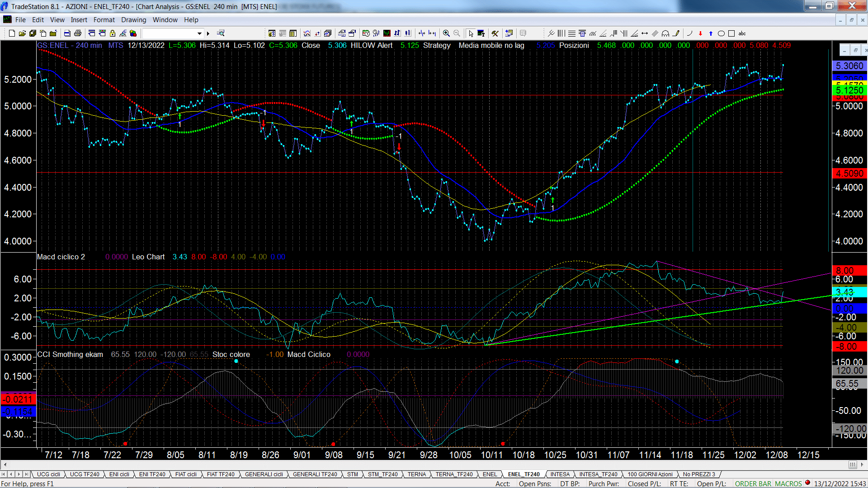Select the double-headed horizontal arrow tool
The height and width of the screenshot is (488, 868).
coord(645,33)
